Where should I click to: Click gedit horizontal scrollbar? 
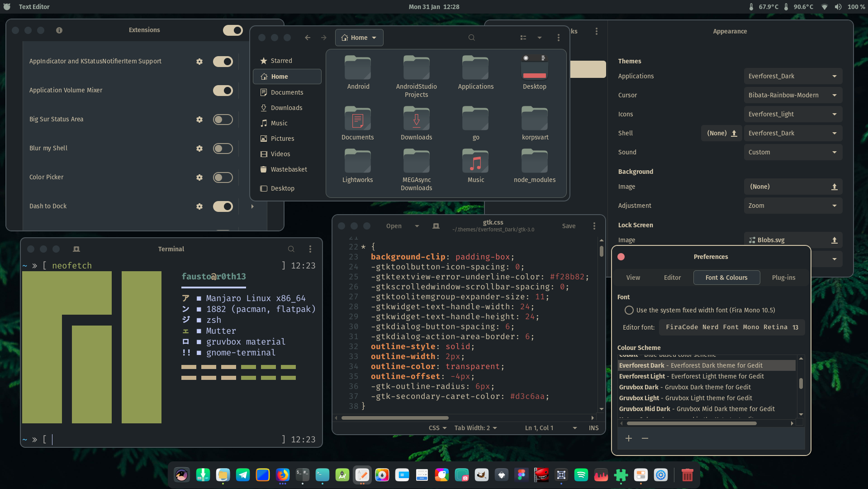coord(395,418)
